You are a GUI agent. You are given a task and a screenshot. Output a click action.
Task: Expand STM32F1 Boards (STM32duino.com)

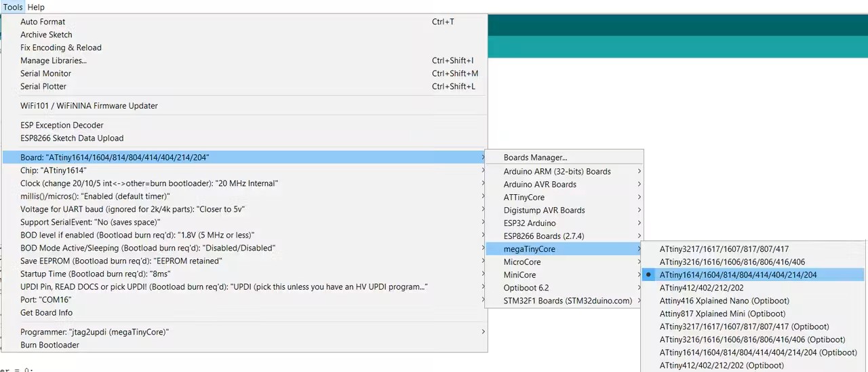(x=564, y=301)
